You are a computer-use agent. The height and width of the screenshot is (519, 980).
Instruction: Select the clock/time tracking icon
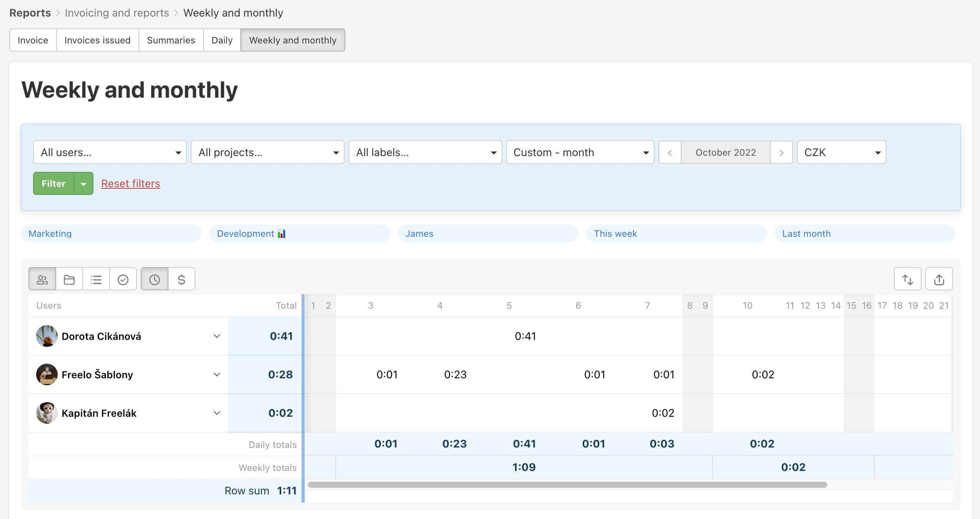(155, 279)
